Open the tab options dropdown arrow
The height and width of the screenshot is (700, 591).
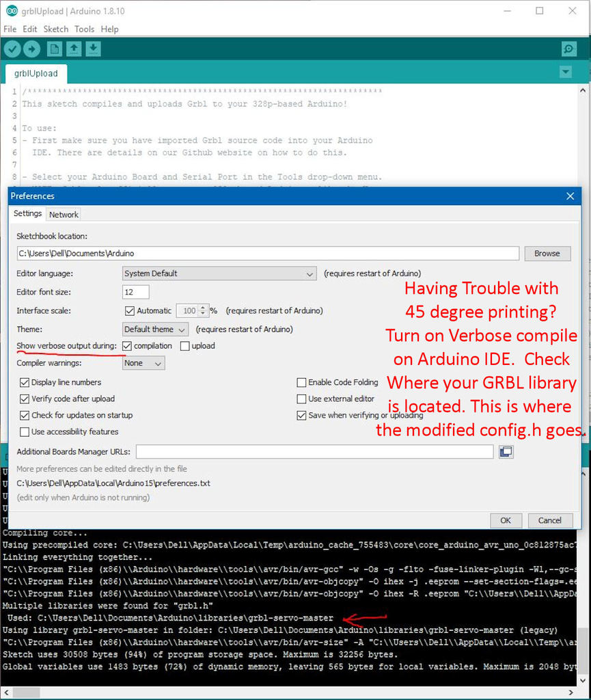(565, 72)
